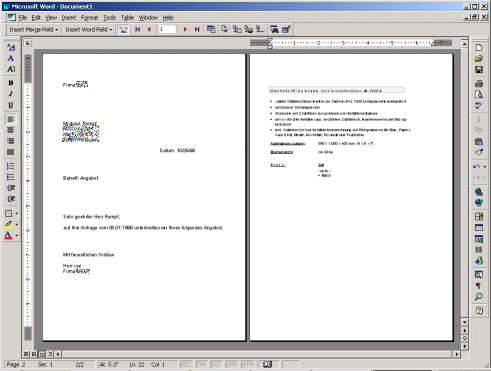Image resolution: width=491 pixels, height=371 pixels.
Task: Open the Format menu
Action: pyautogui.click(x=89, y=18)
